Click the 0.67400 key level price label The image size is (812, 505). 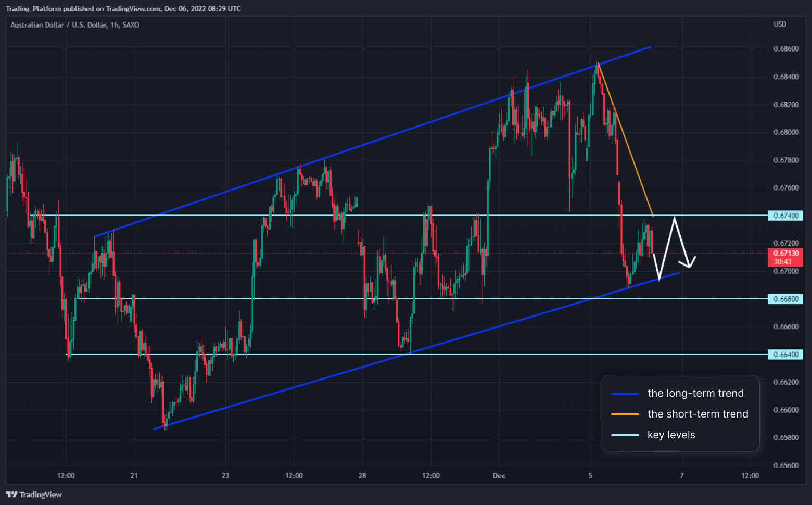785,216
